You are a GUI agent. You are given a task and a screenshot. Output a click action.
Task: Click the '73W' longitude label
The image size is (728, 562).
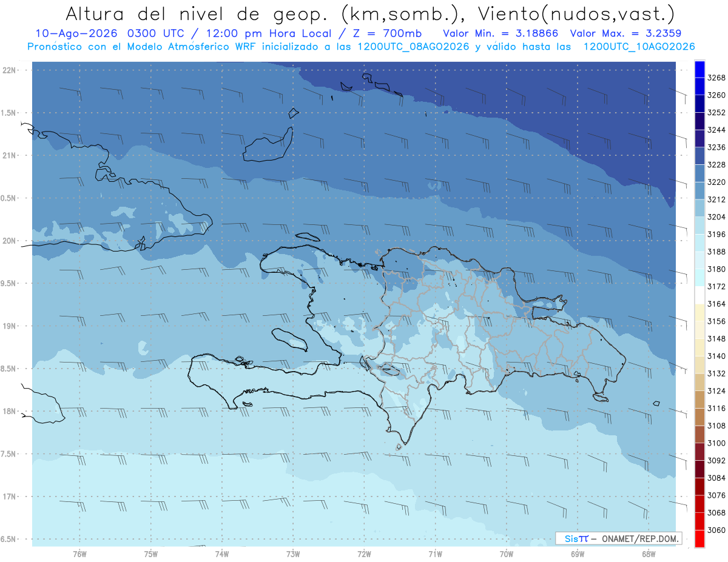293,554
